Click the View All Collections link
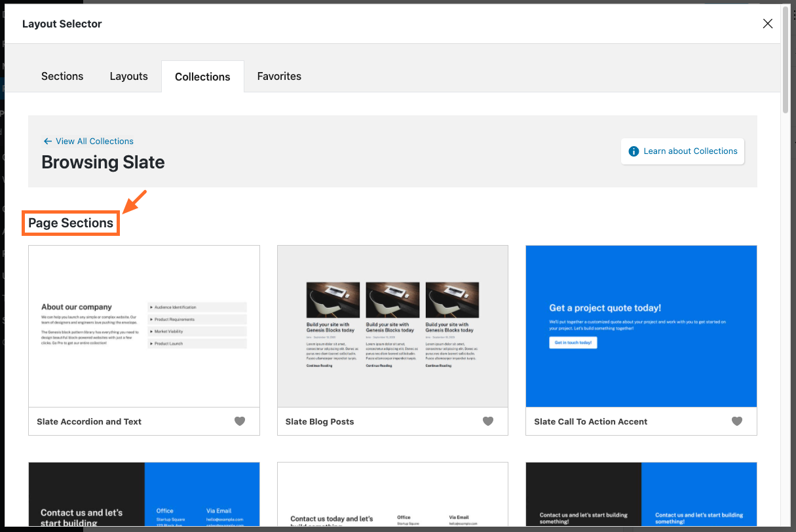The height and width of the screenshot is (532, 796). coord(94,141)
